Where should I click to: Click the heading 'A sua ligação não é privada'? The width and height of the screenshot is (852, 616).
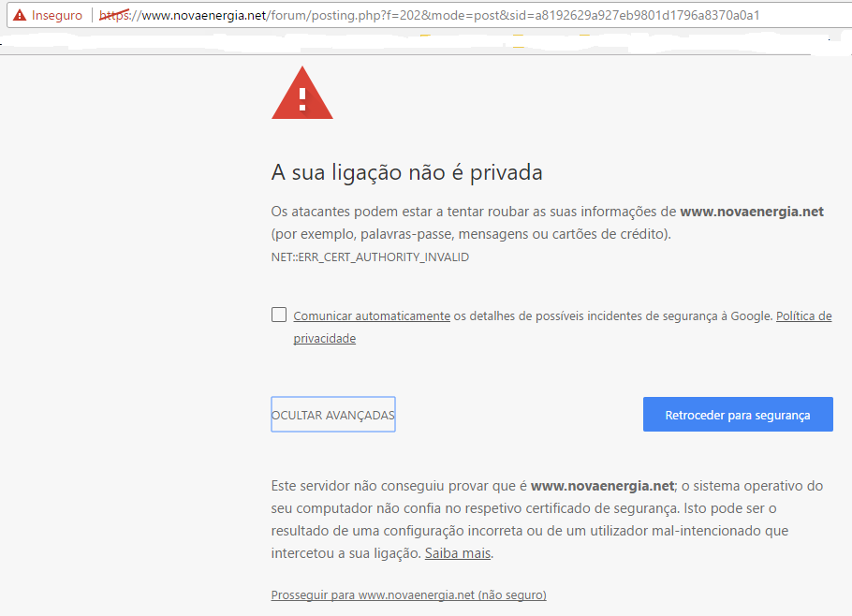tap(407, 173)
